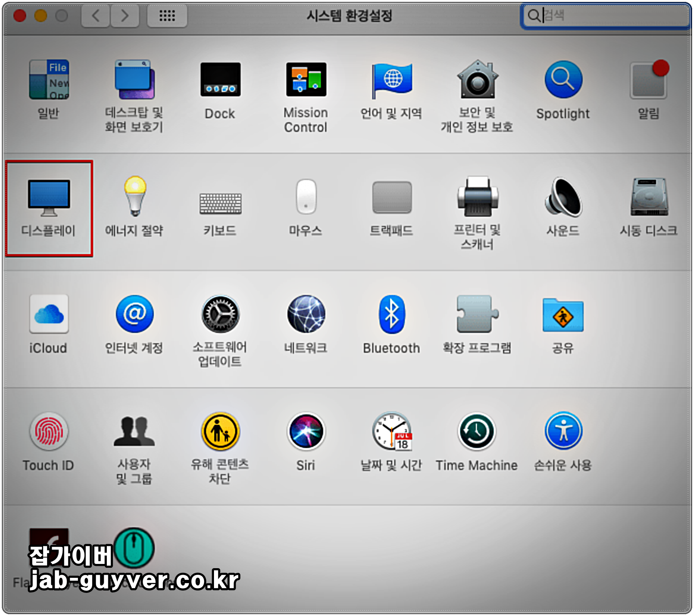Open 네트워크 network globe icon
The image size is (694, 616).
pyautogui.click(x=306, y=314)
